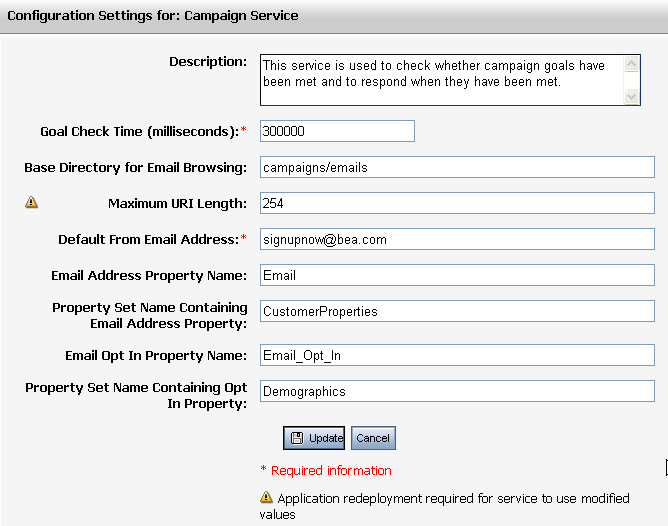The height and width of the screenshot is (526, 668).
Task: Click 'Email Opt In Property Name:' label
Action: coord(156,356)
